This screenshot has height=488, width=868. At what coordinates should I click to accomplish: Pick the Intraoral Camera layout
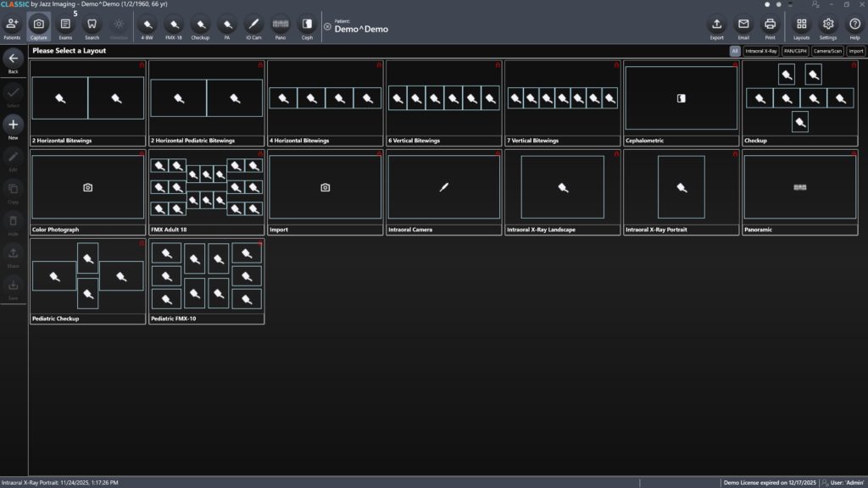[444, 192]
